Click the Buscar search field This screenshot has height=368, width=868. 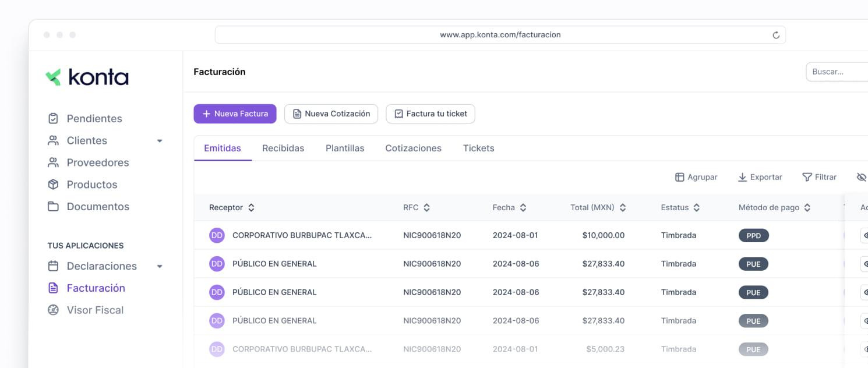(837, 72)
